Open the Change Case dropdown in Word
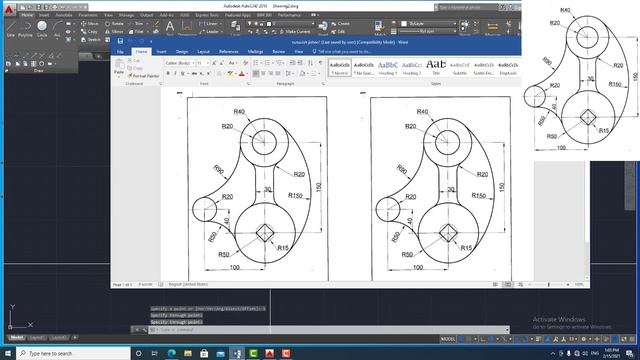This screenshot has height=360, width=640. [x=232, y=63]
